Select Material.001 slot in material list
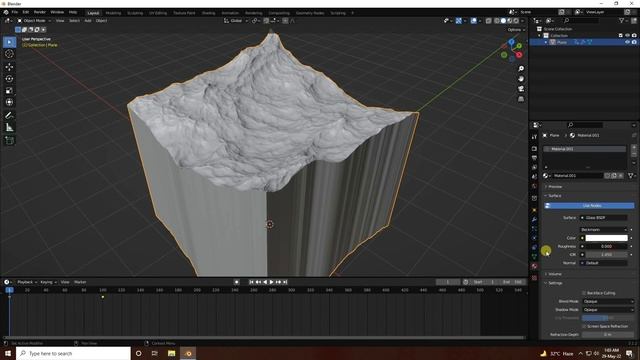The image size is (640, 360). (584, 149)
